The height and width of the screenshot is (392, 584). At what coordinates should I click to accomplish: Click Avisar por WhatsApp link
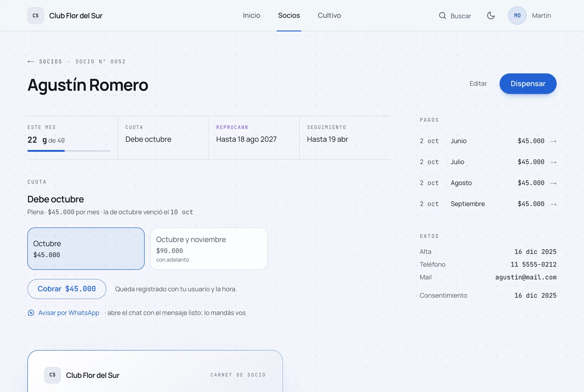[69, 313]
